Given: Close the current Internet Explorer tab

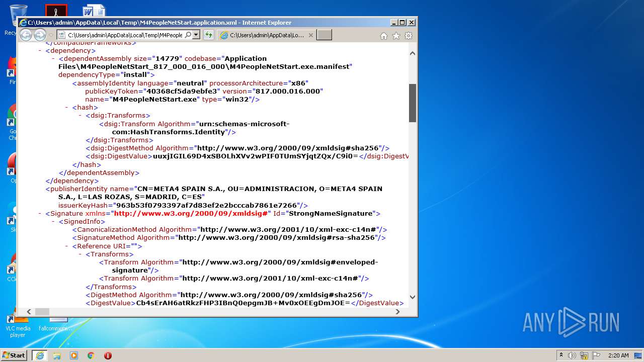Looking at the screenshot, I should tap(311, 35).
